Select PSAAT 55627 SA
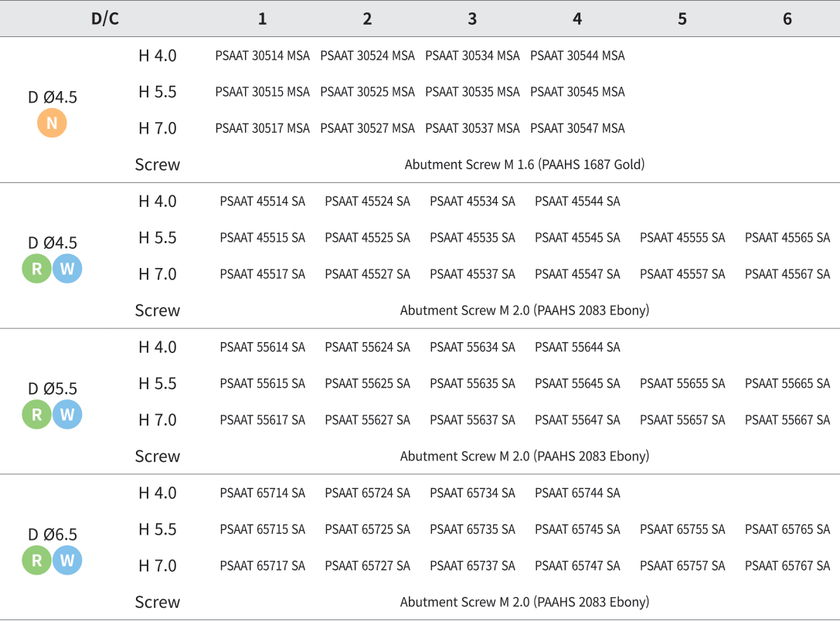Screen dimensions: 840x621 coord(368,420)
